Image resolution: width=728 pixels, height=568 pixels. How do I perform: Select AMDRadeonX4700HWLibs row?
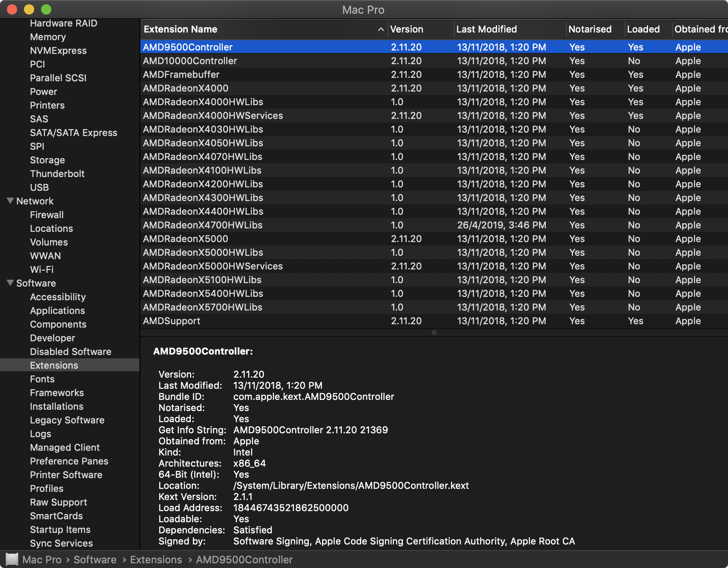[x=434, y=225]
